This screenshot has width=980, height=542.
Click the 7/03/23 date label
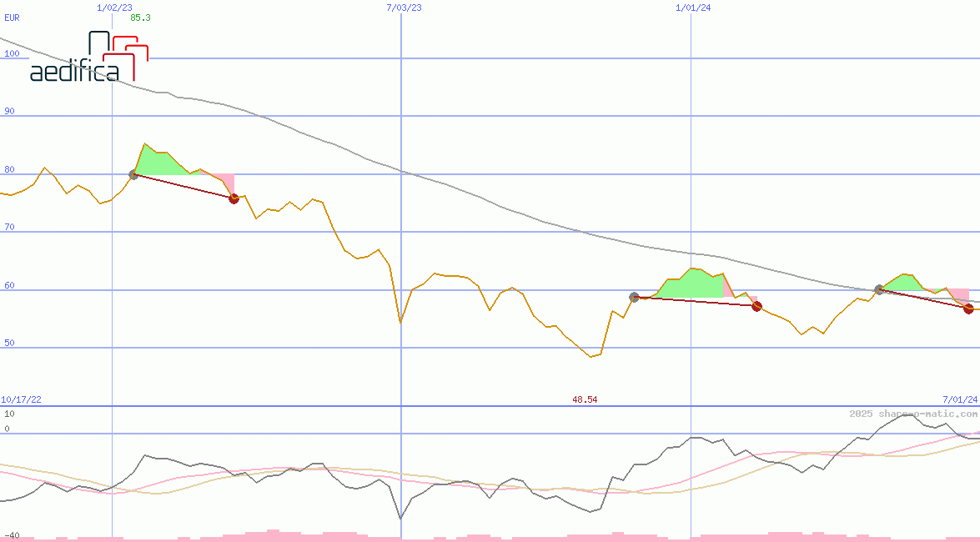[404, 7]
